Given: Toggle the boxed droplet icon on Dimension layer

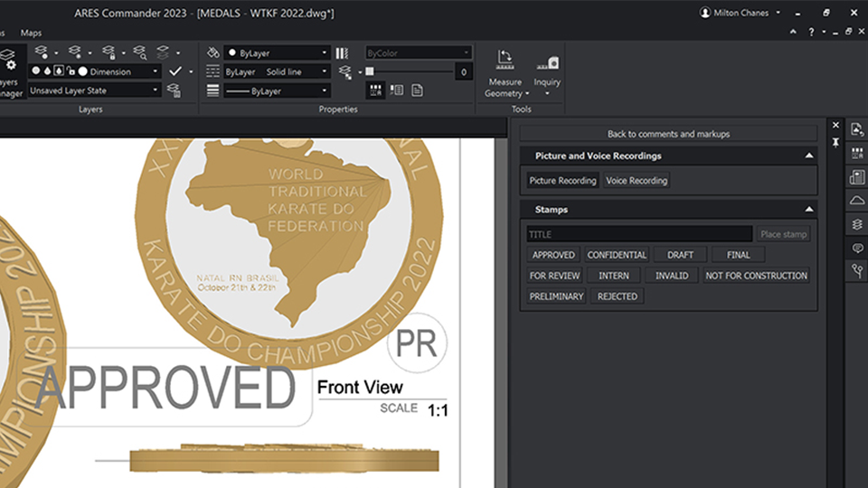Looking at the screenshot, I should [59, 70].
